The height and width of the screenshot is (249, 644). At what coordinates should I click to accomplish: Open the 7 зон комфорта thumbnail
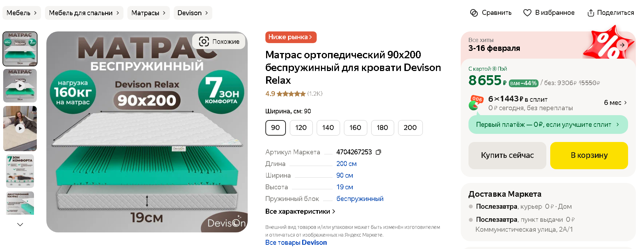pos(20,171)
